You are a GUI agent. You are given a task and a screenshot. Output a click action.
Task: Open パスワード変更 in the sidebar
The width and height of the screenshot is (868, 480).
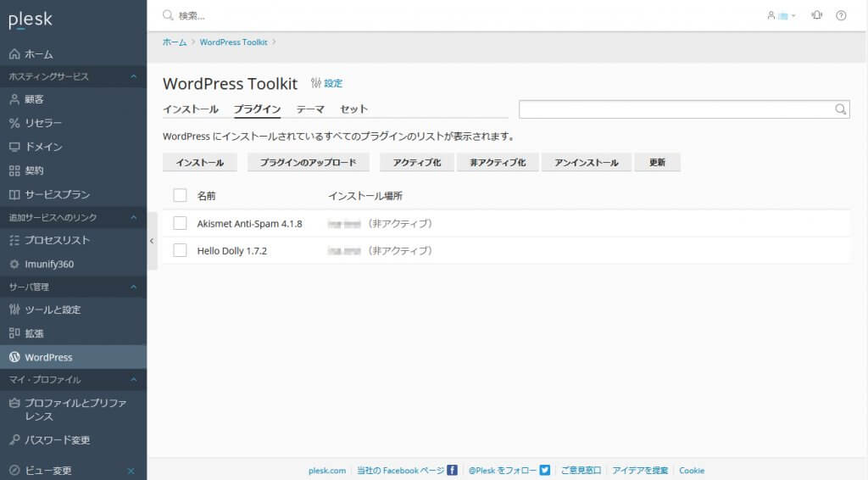[73, 440]
